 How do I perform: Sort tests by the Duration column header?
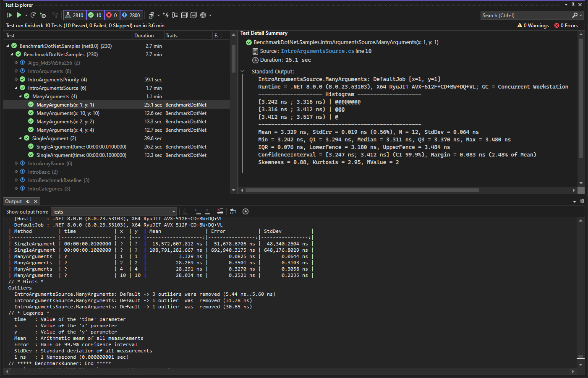(144, 36)
